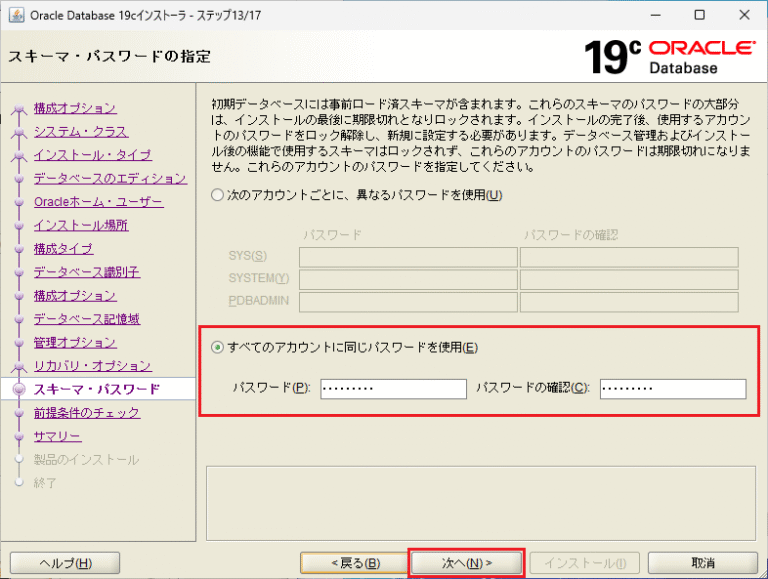Viewport: 768px width, 579px height.
Task: Click the empty message area at bottom
Action: point(480,503)
